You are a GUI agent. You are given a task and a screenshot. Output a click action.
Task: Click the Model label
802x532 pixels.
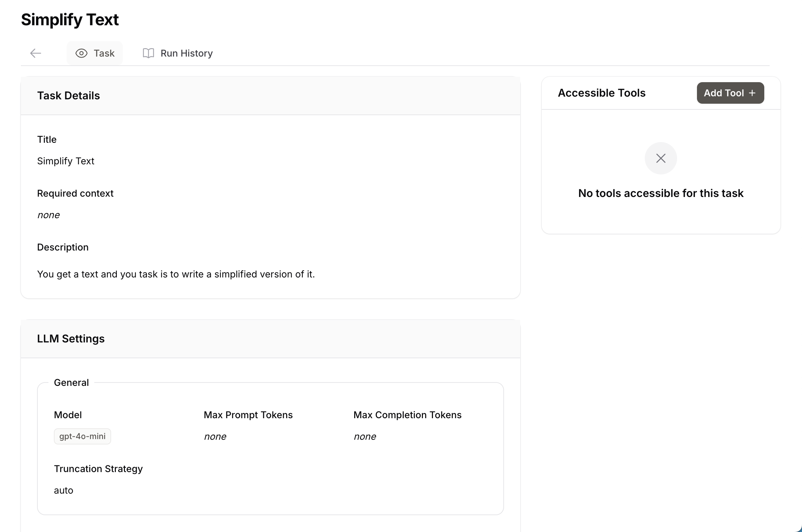[68, 415]
